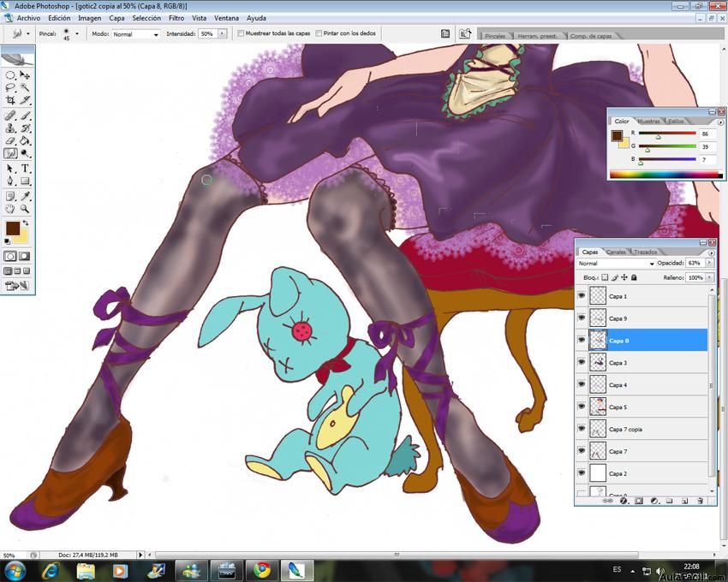The height and width of the screenshot is (582, 728).
Task: Set the foreground color swatch in toolbox
Action: pos(13,228)
